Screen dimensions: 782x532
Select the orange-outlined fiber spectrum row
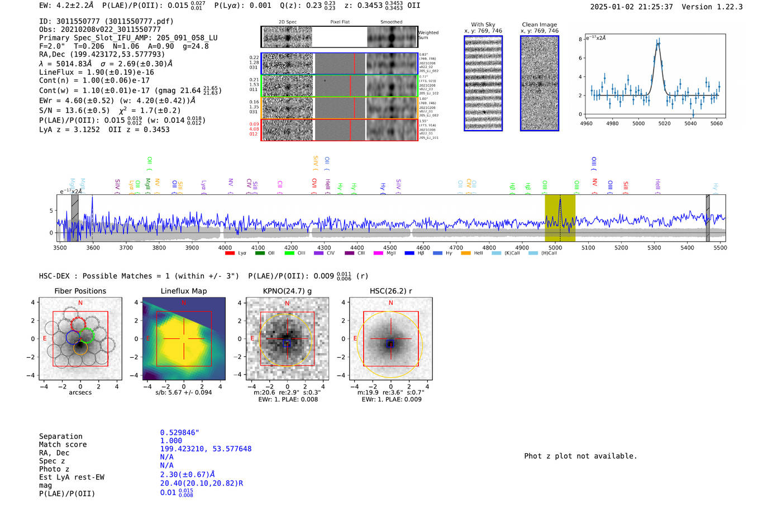340,108
